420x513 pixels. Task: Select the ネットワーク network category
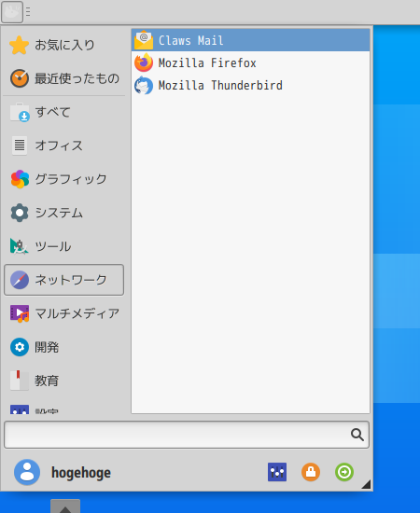[63, 280]
